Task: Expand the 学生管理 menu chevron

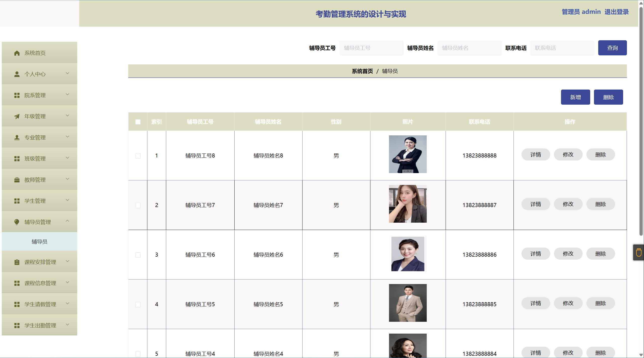Action: (x=67, y=200)
